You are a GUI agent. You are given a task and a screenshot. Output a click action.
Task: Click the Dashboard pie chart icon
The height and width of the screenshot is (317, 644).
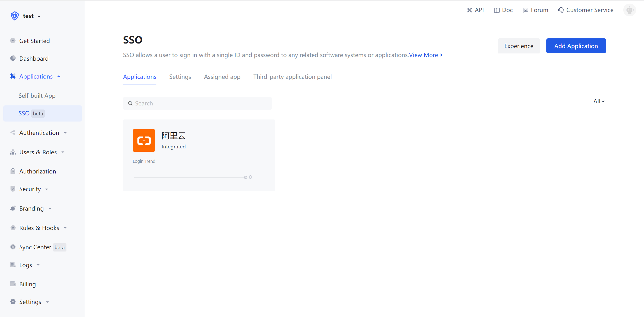(13, 58)
